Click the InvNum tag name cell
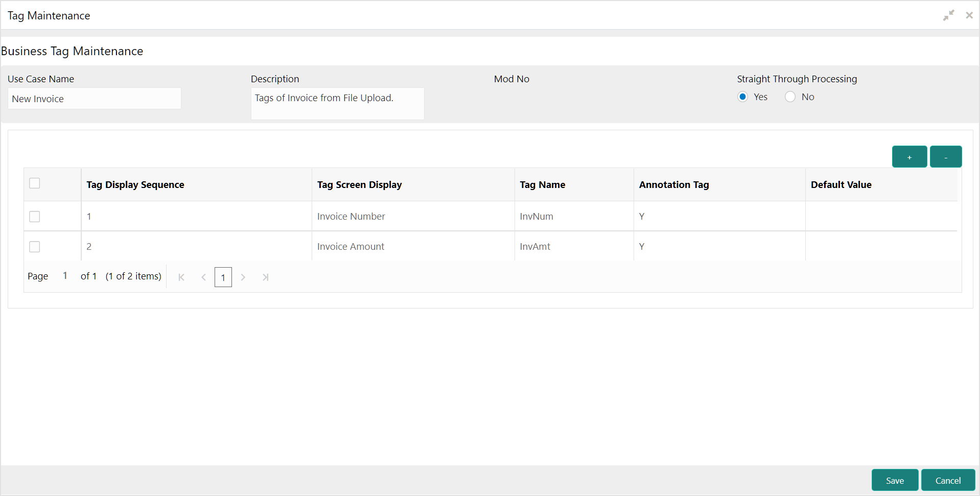980x496 pixels. tap(536, 217)
